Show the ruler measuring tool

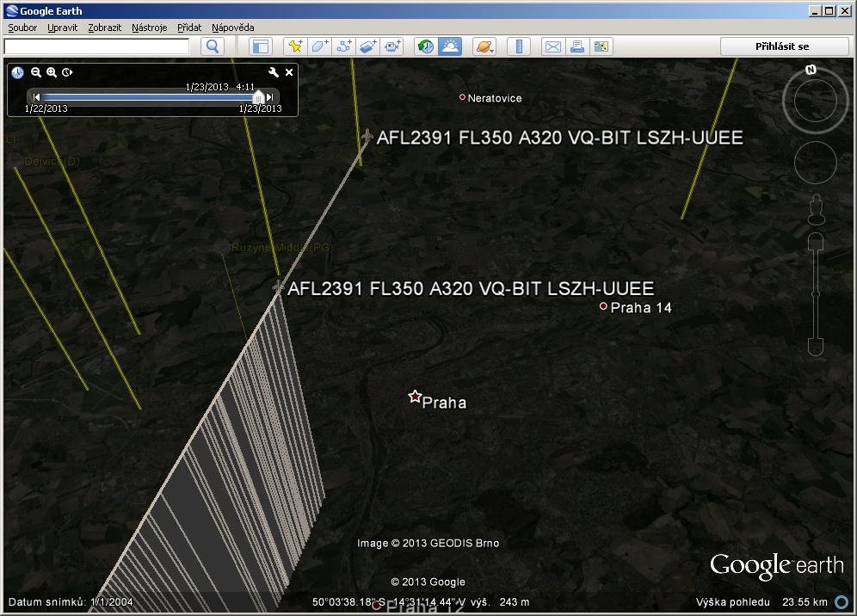click(519, 46)
